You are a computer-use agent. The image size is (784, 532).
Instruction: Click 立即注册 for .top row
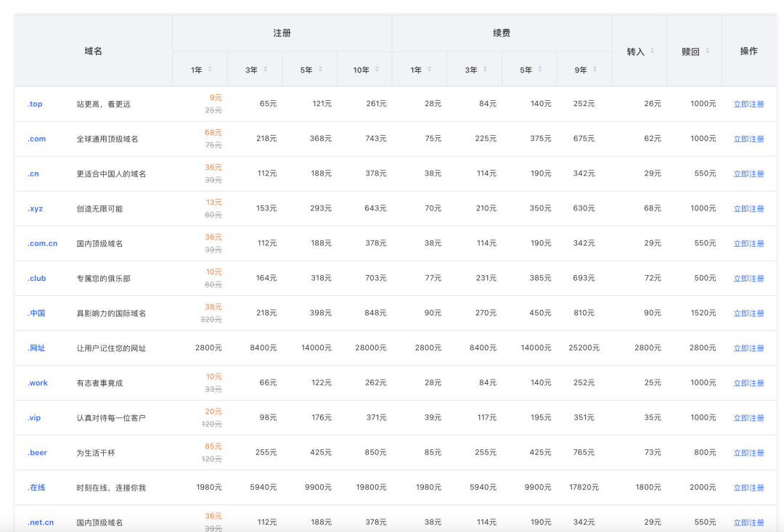pos(748,104)
